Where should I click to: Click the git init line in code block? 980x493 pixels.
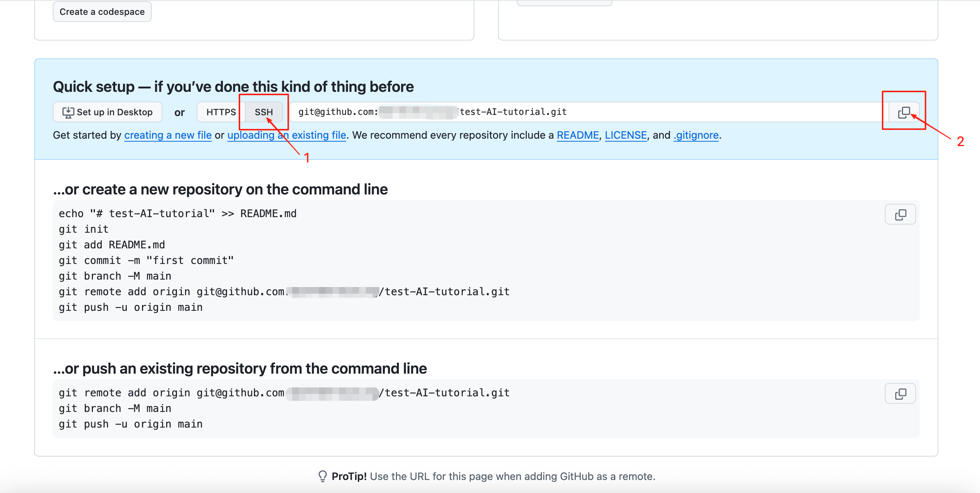point(84,229)
